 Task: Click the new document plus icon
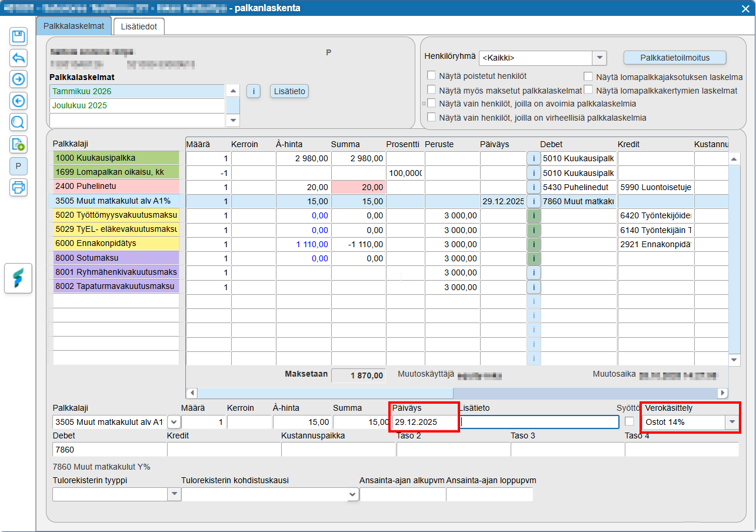(x=18, y=144)
